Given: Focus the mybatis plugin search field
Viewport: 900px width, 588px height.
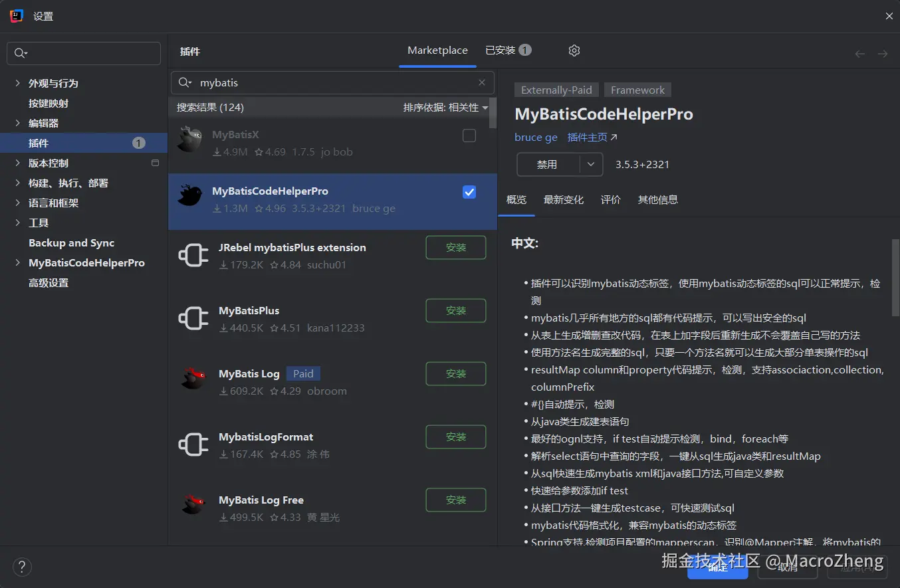Looking at the screenshot, I should tap(332, 83).
